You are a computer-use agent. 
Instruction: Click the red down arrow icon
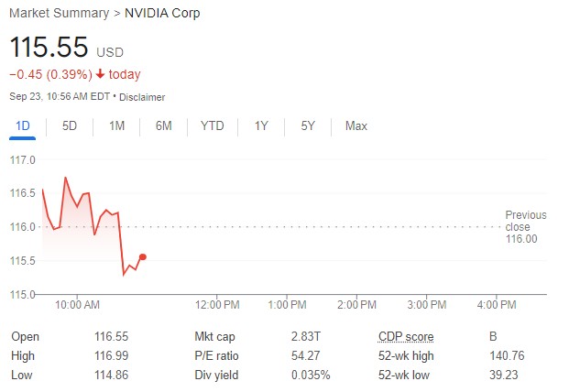pos(100,74)
